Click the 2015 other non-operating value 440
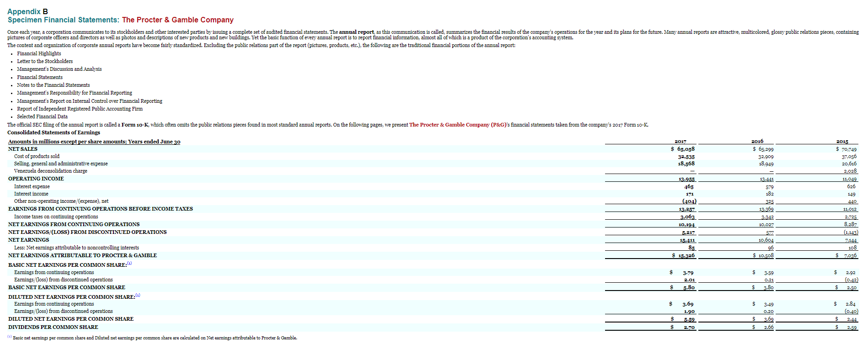Image resolution: width=868 pixels, height=349 pixels. pyautogui.click(x=852, y=201)
